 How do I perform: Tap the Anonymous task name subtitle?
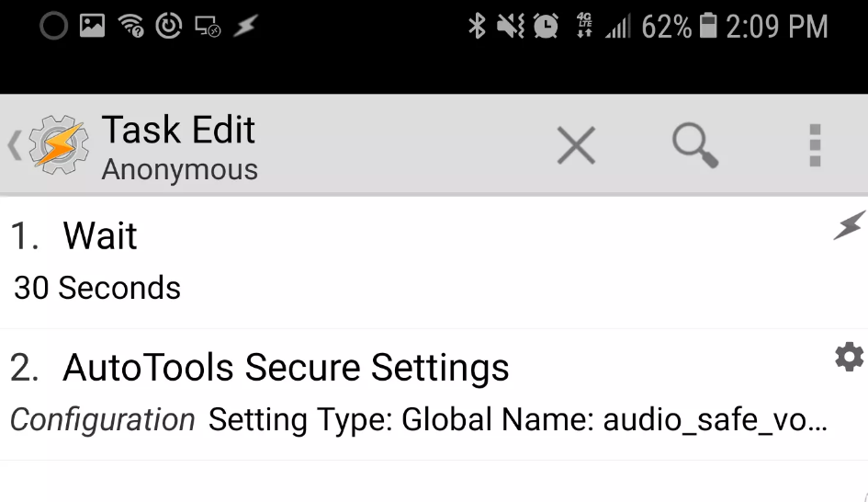pos(179,169)
